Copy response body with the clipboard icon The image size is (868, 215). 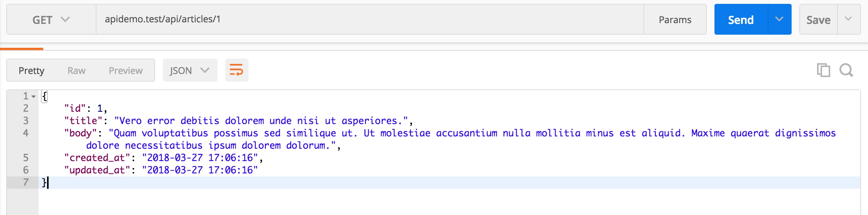coord(823,70)
